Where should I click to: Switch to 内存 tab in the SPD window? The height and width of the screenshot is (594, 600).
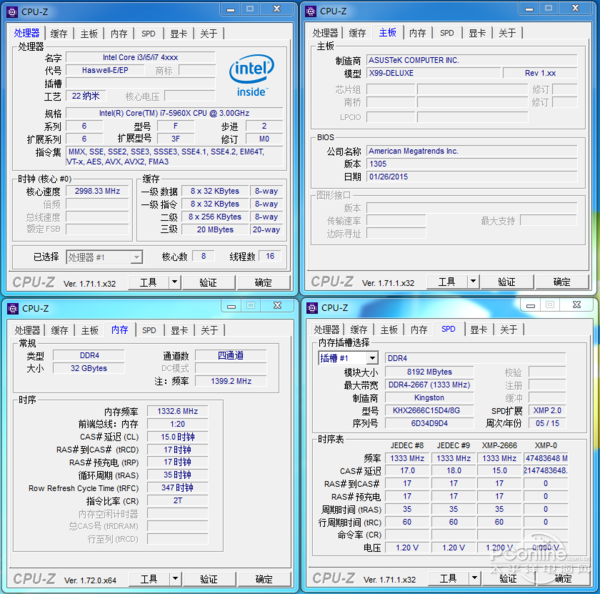(x=419, y=330)
